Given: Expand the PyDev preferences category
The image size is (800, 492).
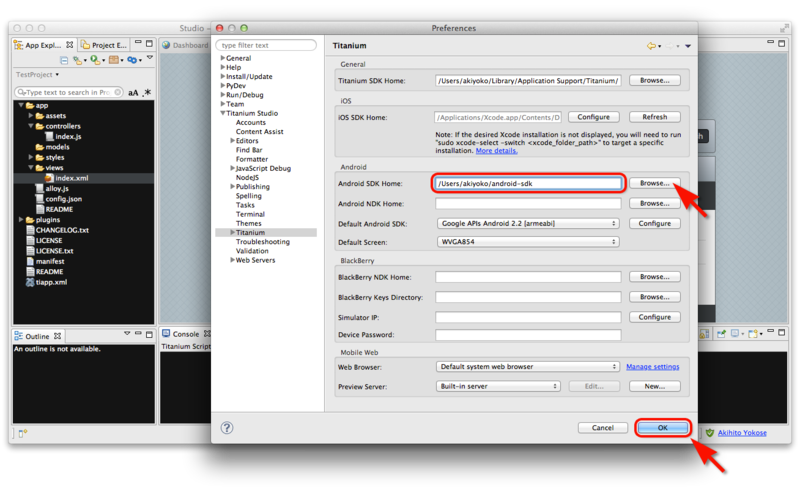Looking at the screenshot, I should coord(222,86).
